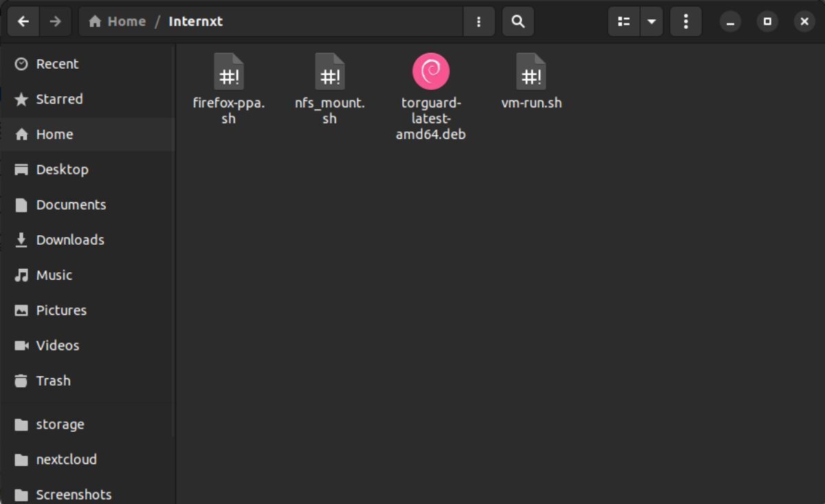The width and height of the screenshot is (825, 504).
Task: Select the vm-run.sh script icon
Action: point(531,72)
